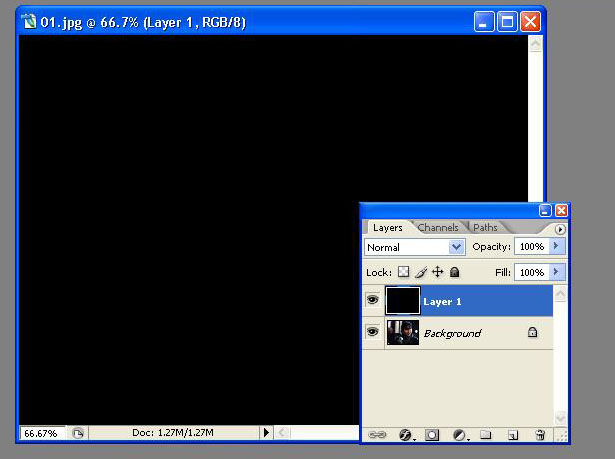Click layers list scroll up arrow
Image resolution: width=615 pixels, height=459 pixels.
tap(560, 295)
